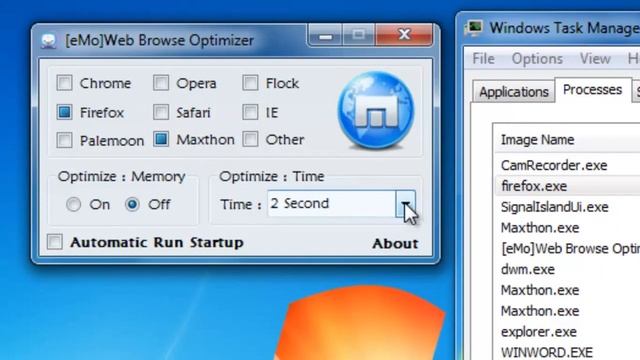640x360 pixels.
Task: Close the eMo Optimizer window
Action: point(404,35)
